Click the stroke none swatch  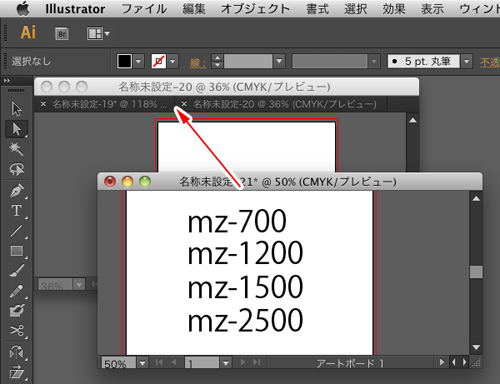tap(159, 61)
